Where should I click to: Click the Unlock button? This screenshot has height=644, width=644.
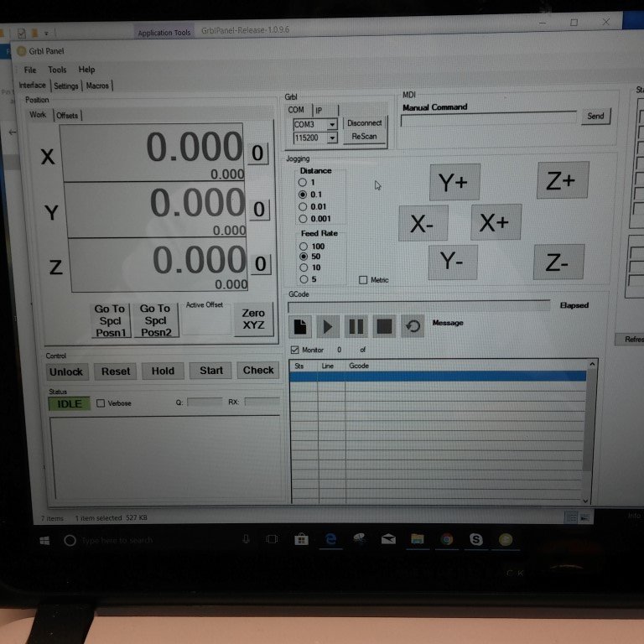65,371
